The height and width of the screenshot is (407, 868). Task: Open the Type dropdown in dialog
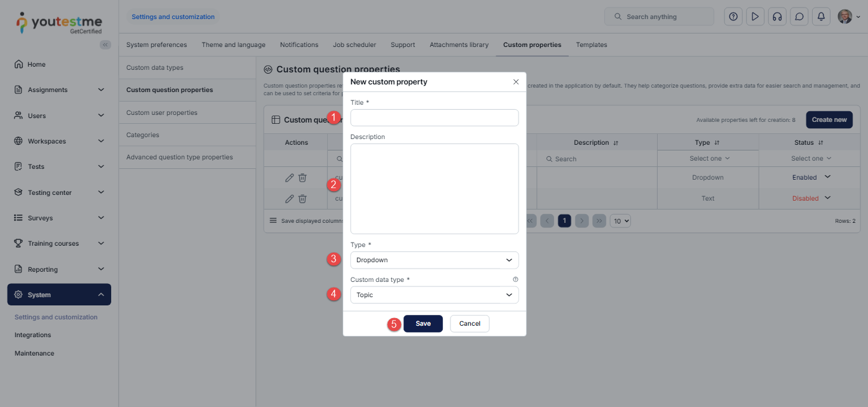(435, 260)
